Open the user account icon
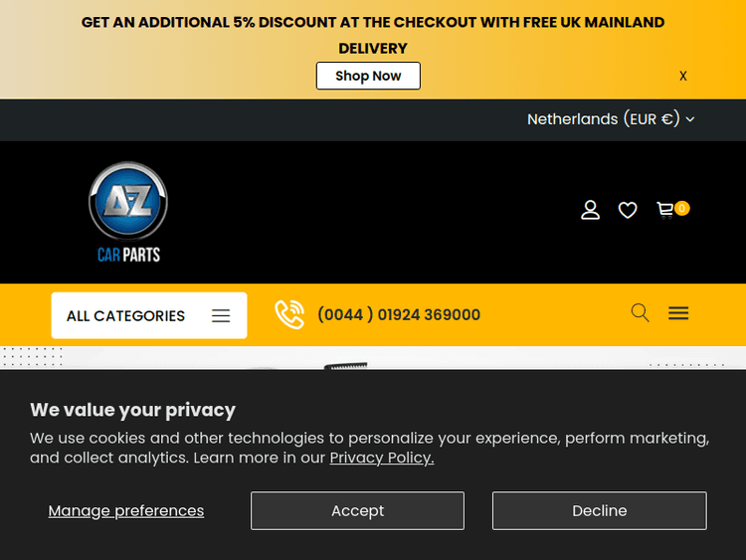The image size is (746, 560). [x=591, y=210]
